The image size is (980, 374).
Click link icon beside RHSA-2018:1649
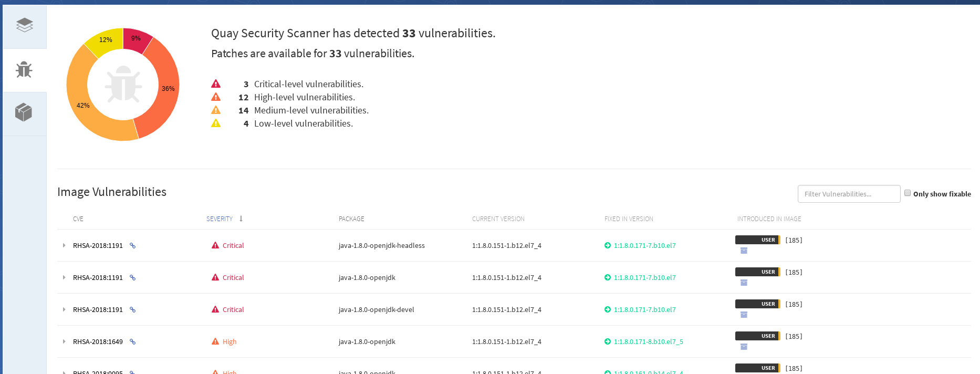(133, 342)
